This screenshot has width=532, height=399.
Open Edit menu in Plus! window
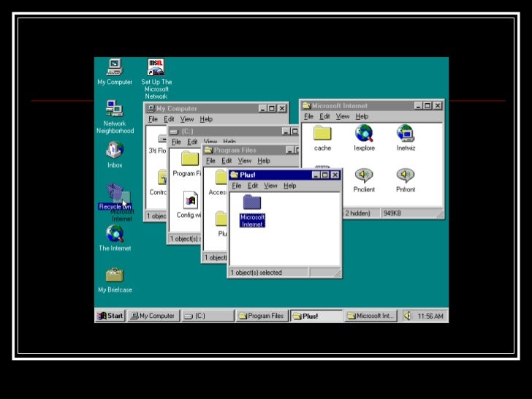click(x=253, y=186)
